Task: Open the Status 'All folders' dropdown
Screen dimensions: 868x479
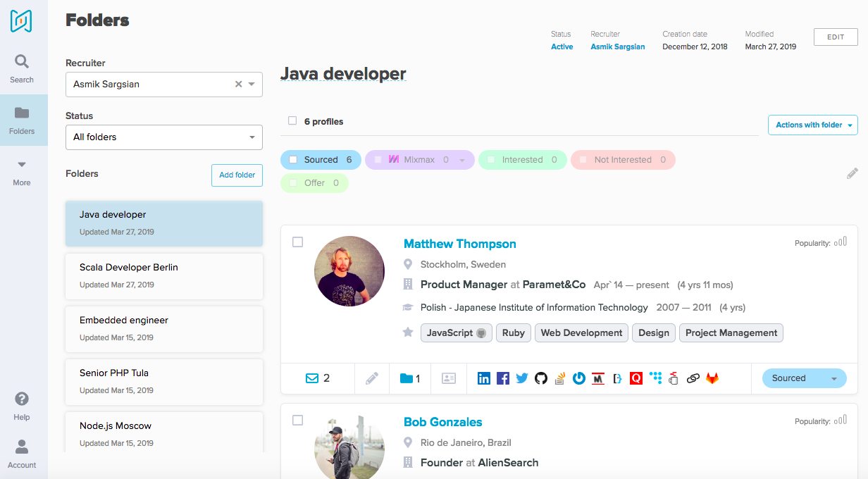Action: click(x=163, y=137)
